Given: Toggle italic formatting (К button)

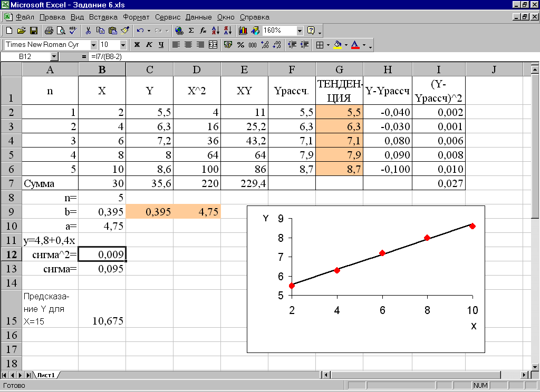Looking at the screenshot, I should (x=149, y=45).
